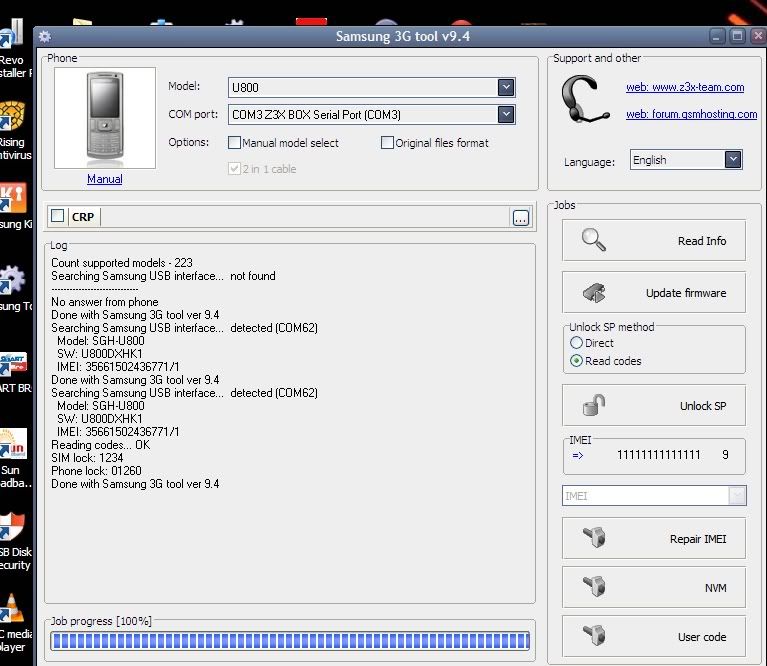Click the log line No answer from phone
The image size is (767, 666).
coord(105,302)
